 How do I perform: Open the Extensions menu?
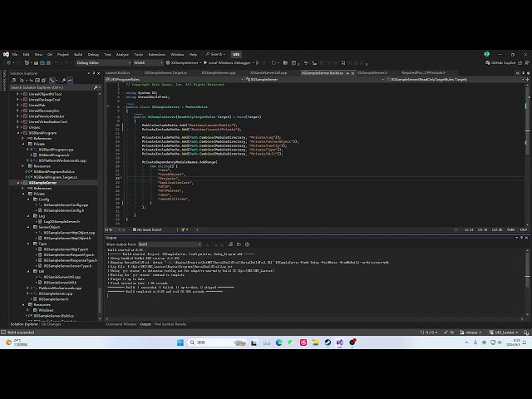[157, 54]
